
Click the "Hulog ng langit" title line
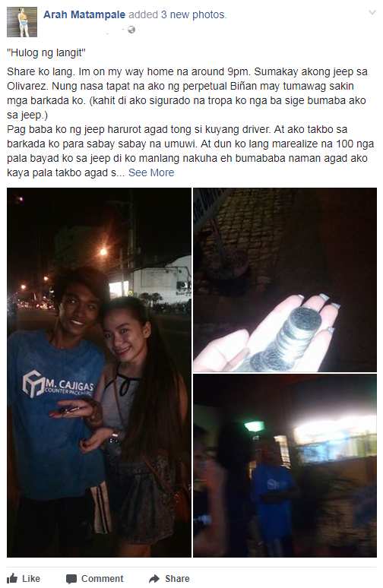pyautogui.click(x=46, y=52)
